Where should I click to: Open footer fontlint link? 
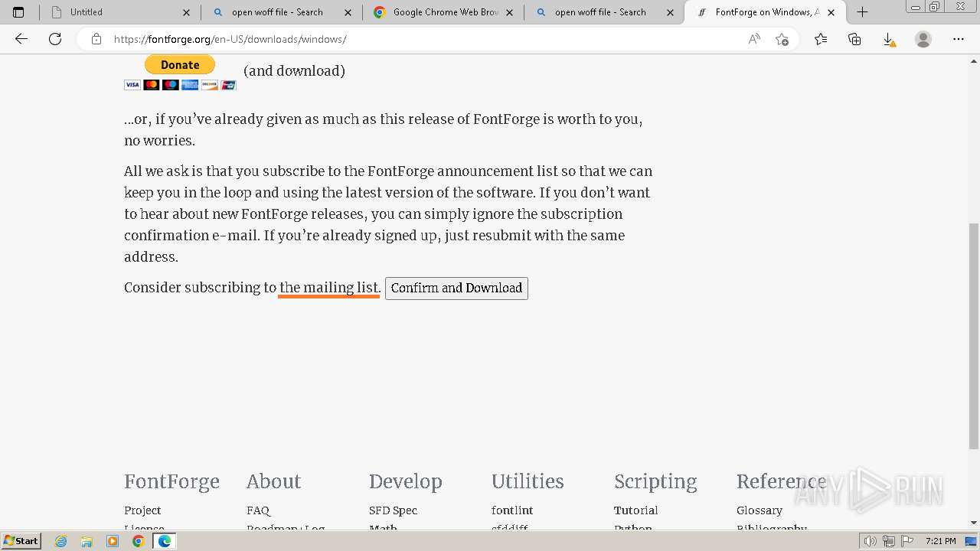pos(512,510)
